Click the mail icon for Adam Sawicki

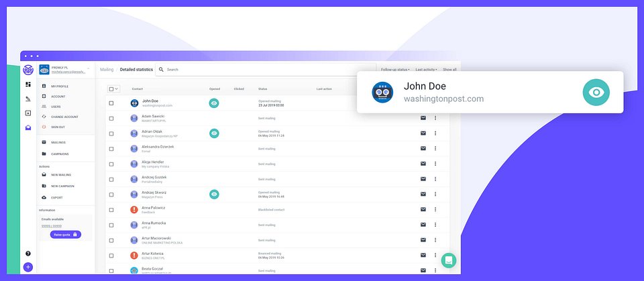[x=423, y=118]
